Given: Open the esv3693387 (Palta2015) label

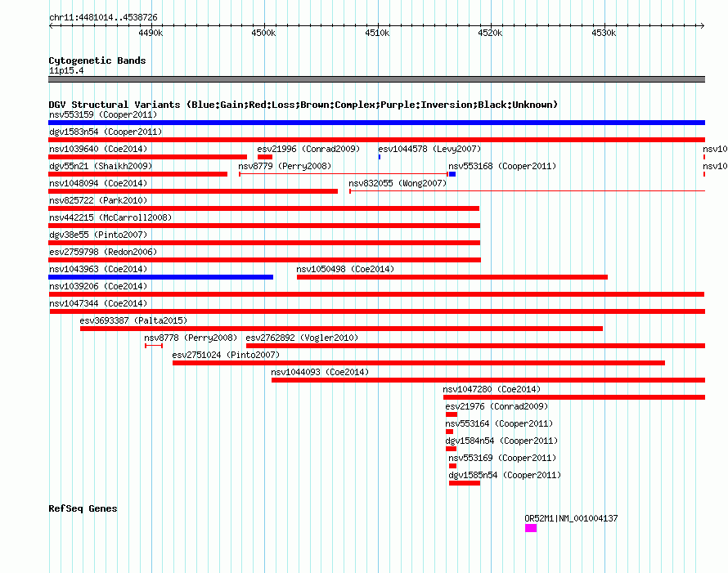Looking at the screenshot, I should pyautogui.click(x=133, y=320).
